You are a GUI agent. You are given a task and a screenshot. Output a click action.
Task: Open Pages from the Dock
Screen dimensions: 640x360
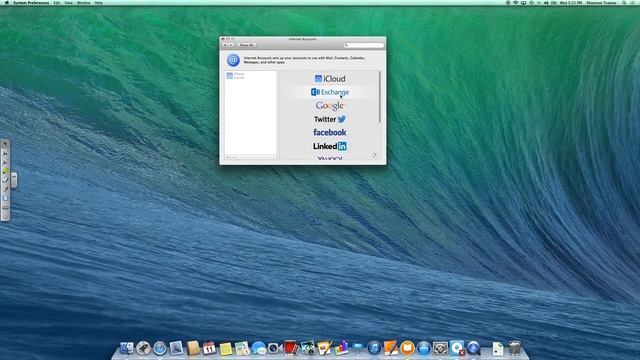pos(324,348)
